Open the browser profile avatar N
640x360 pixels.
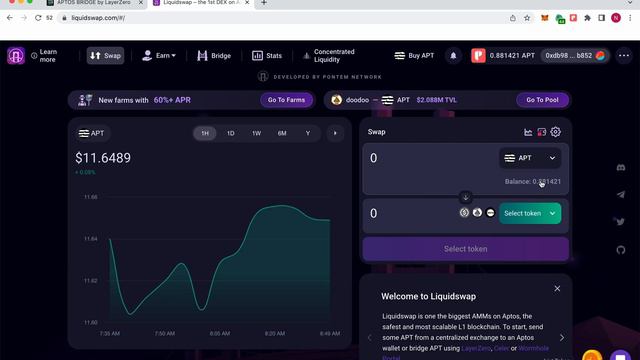616,18
